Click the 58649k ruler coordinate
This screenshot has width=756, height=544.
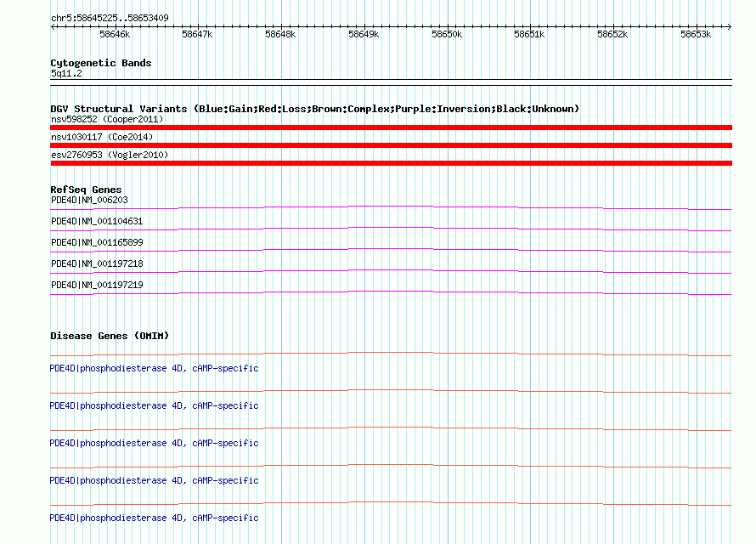[x=364, y=34]
